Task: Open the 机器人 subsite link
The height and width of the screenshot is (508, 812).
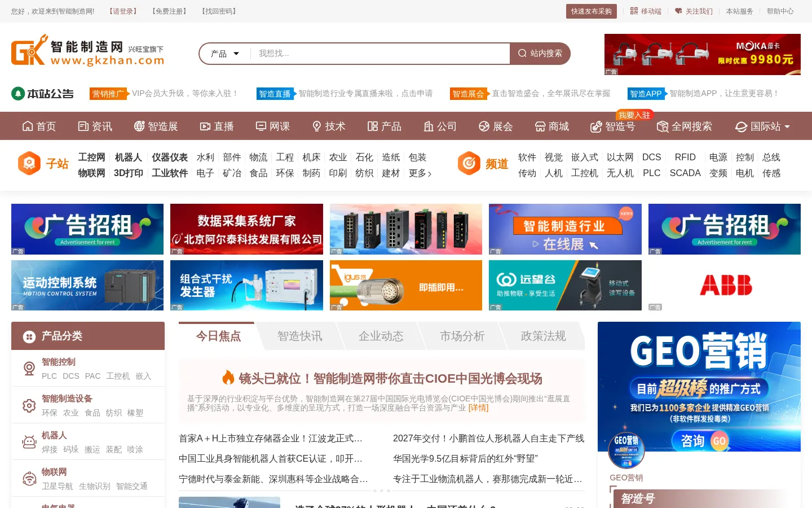Action: [x=129, y=157]
